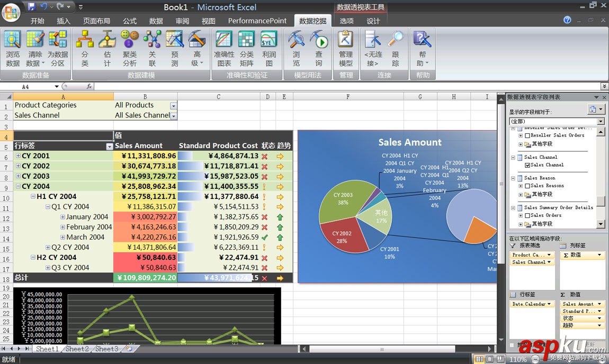Save the workbook from quick access toolbar

click(32, 6)
